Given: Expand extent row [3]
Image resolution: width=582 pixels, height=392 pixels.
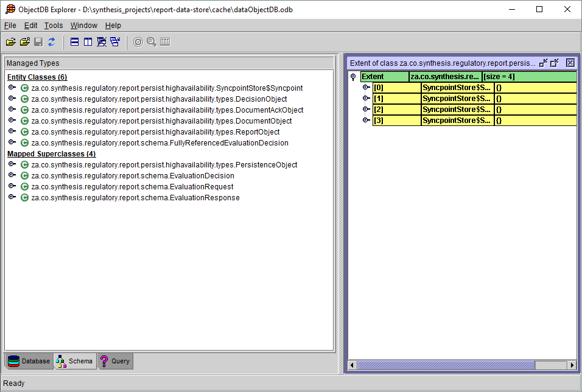Looking at the screenshot, I should tap(366, 121).
